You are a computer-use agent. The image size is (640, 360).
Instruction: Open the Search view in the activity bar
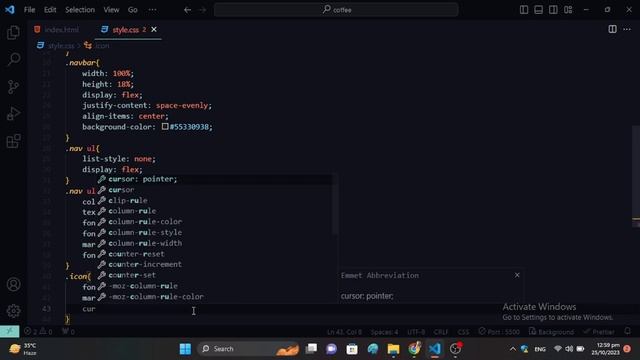point(13,60)
